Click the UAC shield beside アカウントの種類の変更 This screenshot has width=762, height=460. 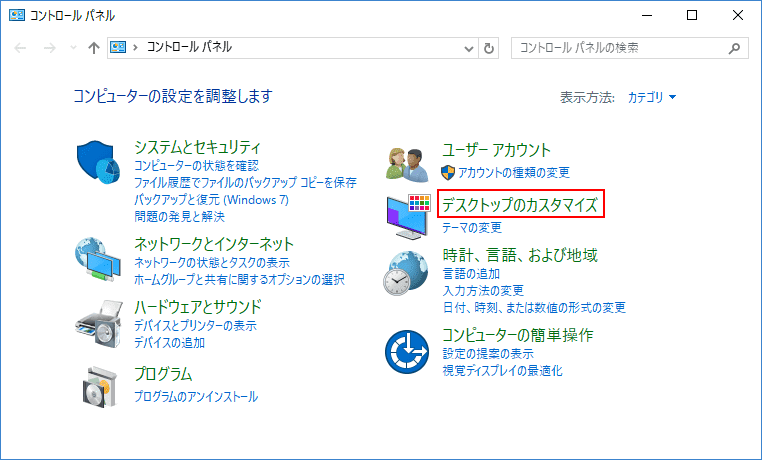tap(448, 172)
